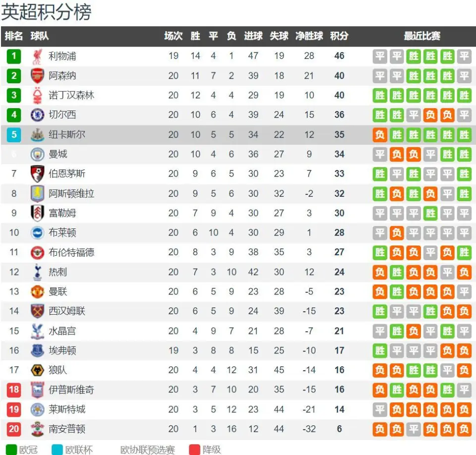Click the red 降级 legend swatch

[x=194, y=450]
